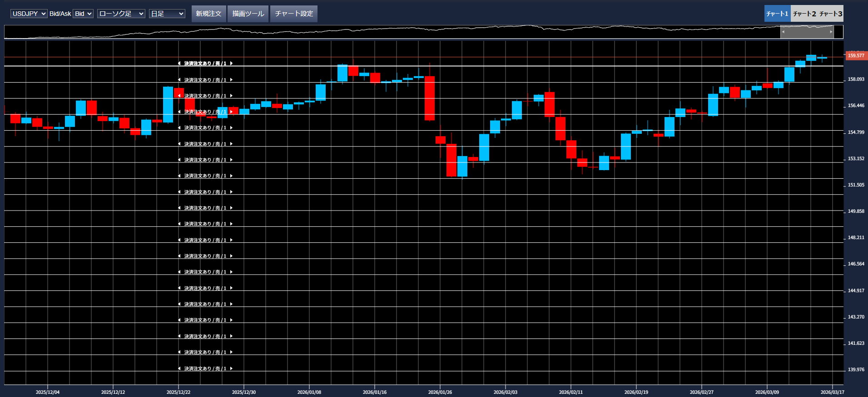The height and width of the screenshot is (397, 868).
Task: Click right arrow on the bottommost 売/1 order label
Action: click(x=231, y=368)
